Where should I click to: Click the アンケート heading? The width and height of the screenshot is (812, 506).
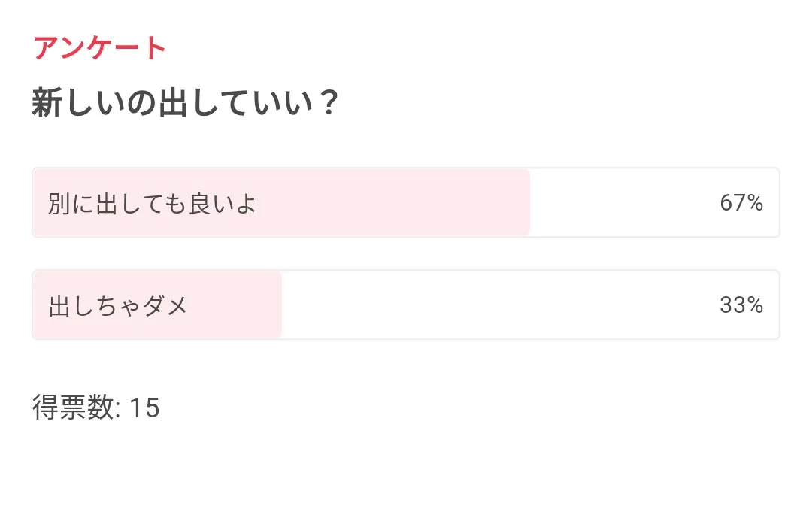pyautogui.click(x=99, y=48)
